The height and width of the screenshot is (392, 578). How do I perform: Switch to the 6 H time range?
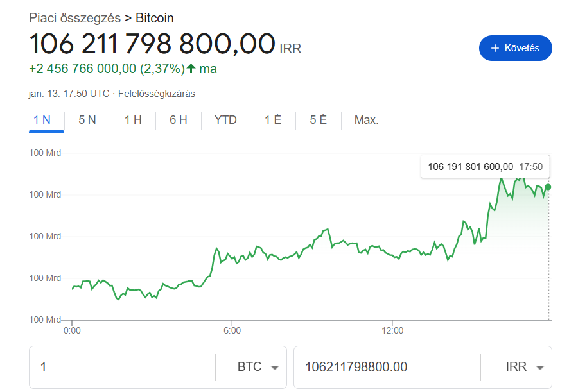179,120
